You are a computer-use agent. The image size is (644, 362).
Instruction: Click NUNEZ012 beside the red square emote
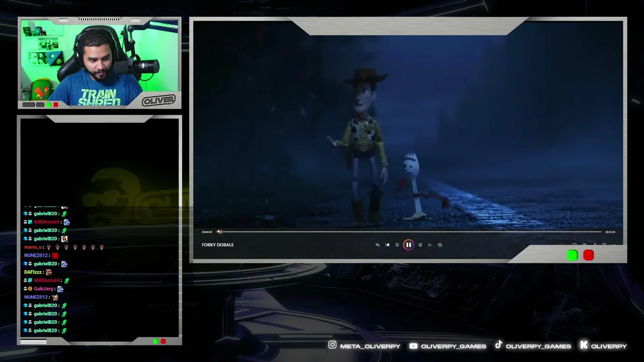(36, 255)
